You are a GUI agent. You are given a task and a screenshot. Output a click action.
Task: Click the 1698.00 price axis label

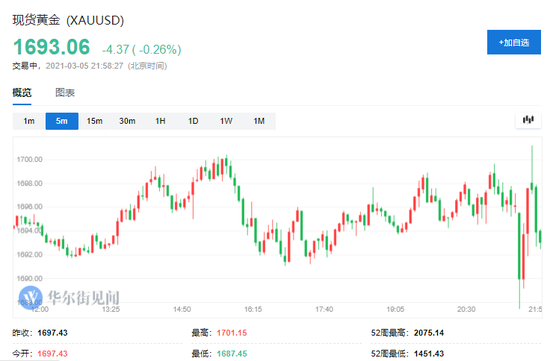coord(29,183)
